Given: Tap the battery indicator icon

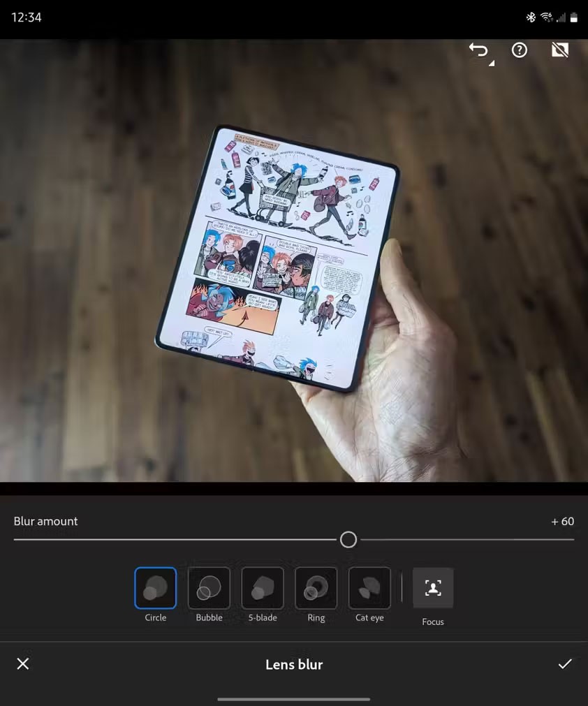Looking at the screenshot, I should pyautogui.click(x=574, y=17).
